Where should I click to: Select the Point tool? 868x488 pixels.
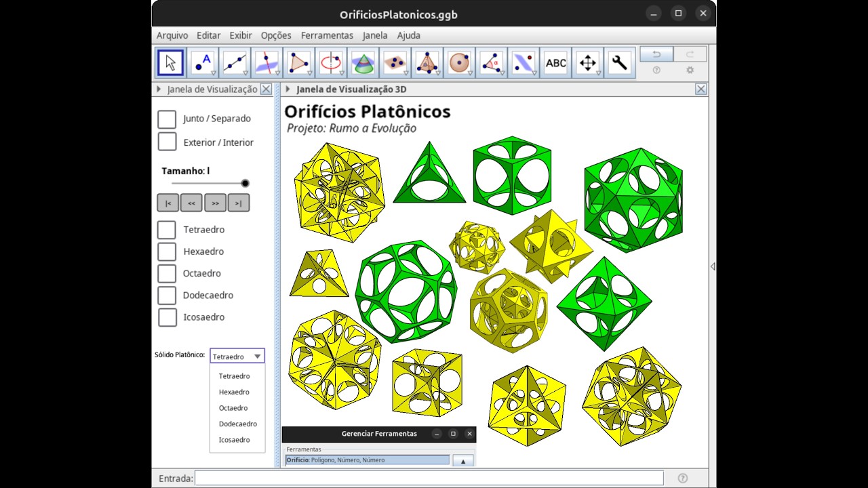(x=203, y=63)
